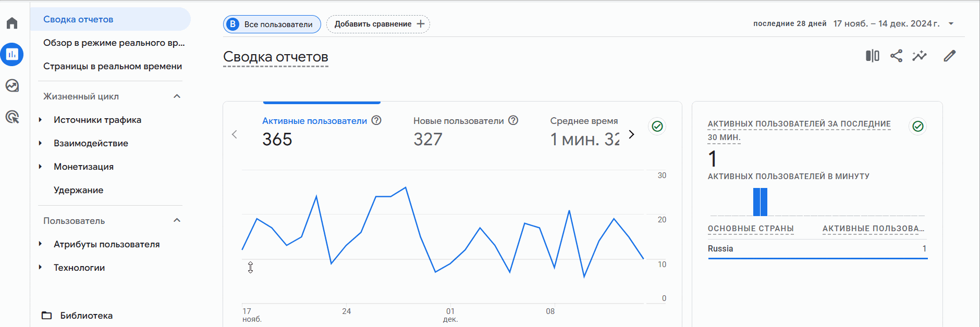Open the Explore icon in left rail
This screenshot has height=327, width=980.
click(12, 85)
